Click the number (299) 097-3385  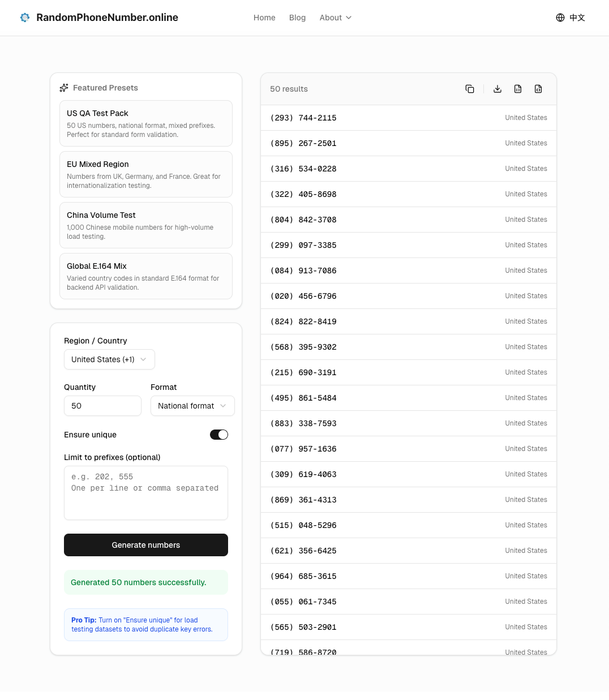coord(303,245)
